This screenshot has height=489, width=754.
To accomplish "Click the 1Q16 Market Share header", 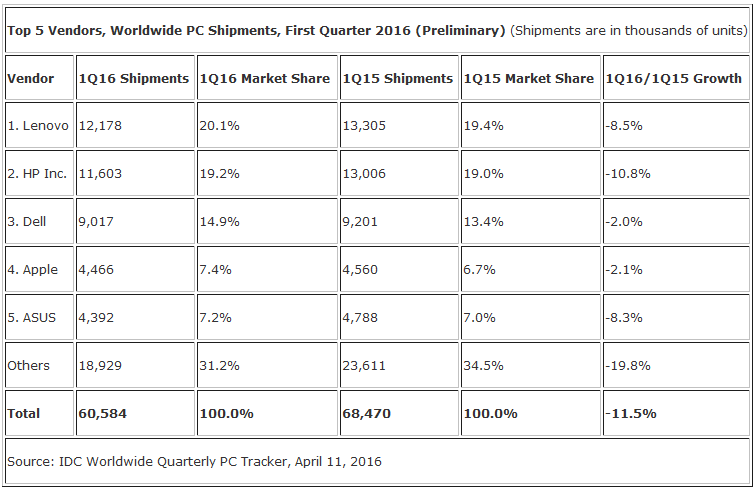I will (265, 78).
